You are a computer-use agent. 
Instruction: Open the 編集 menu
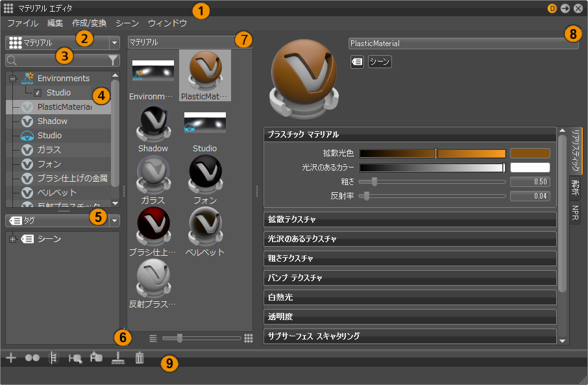tap(55, 23)
